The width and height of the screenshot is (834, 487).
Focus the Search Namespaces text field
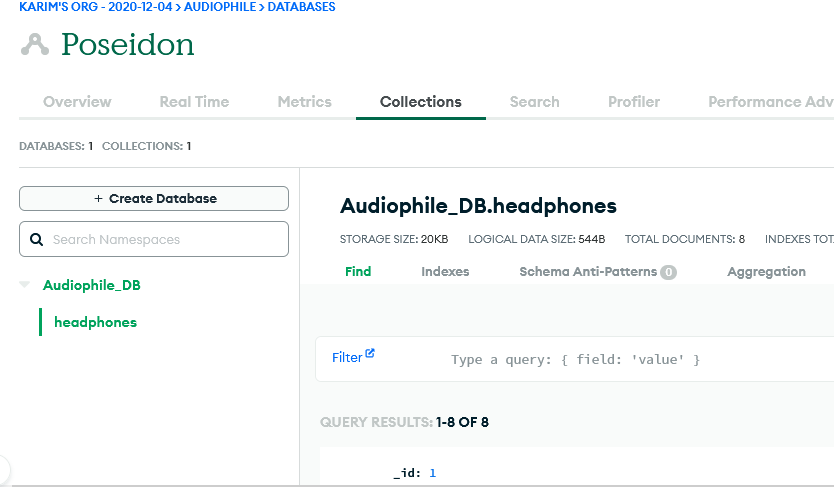click(x=165, y=240)
